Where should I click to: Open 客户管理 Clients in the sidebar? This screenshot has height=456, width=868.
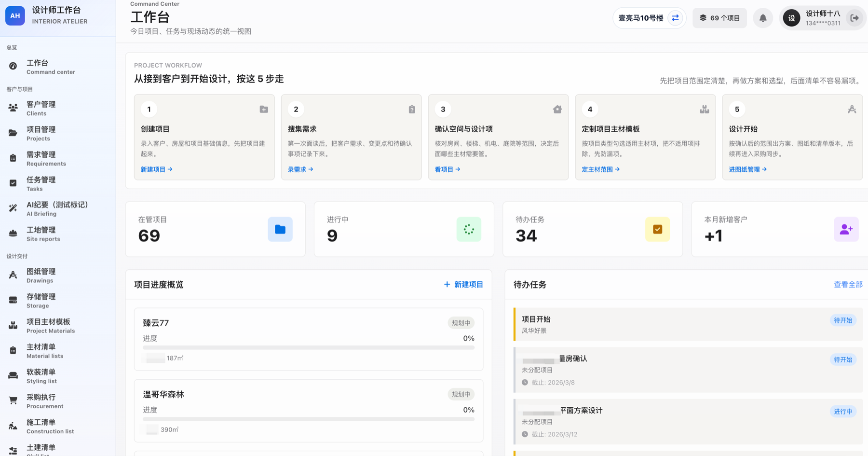[58, 109]
